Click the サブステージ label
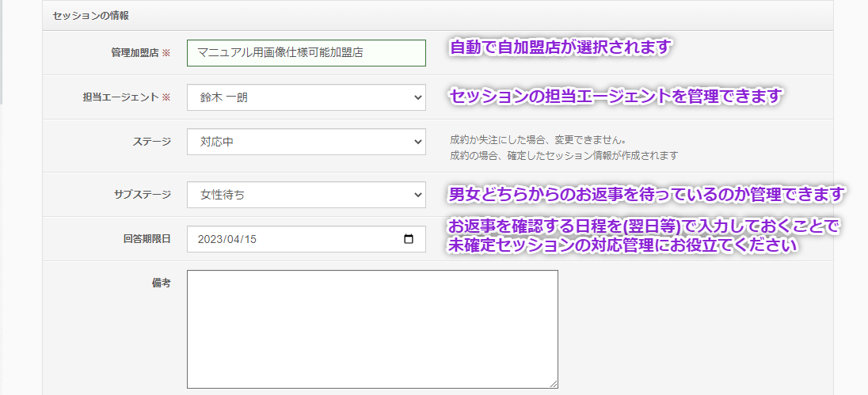The width and height of the screenshot is (868, 395). click(x=143, y=195)
